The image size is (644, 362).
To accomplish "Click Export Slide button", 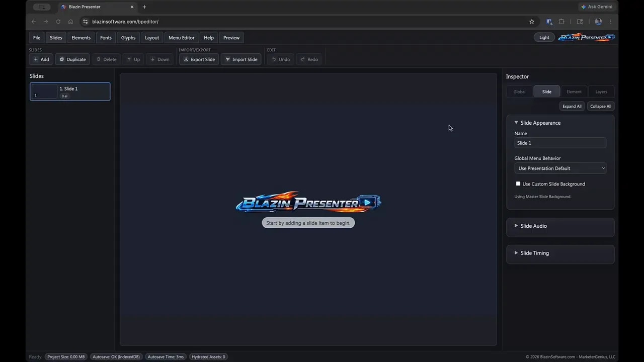I will coord(199,59).
